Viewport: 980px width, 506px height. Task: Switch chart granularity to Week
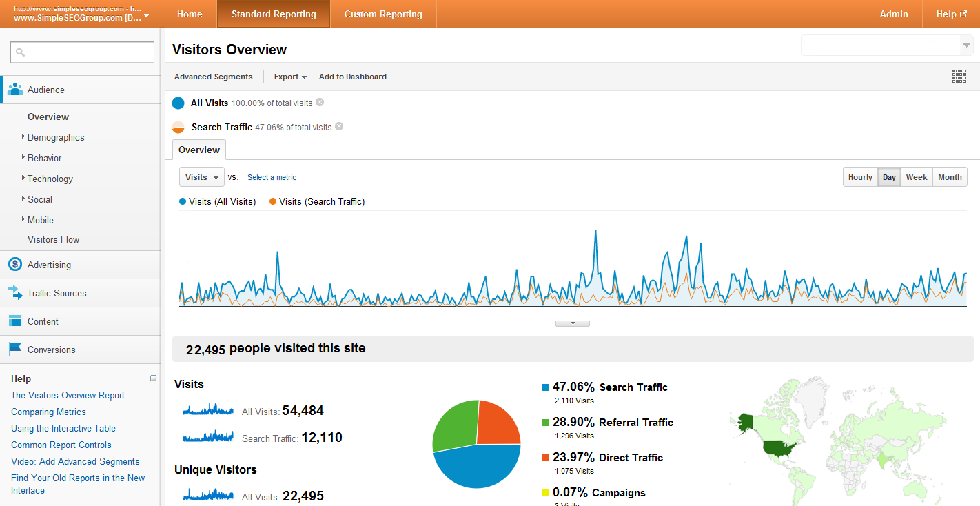click(916, 177)
